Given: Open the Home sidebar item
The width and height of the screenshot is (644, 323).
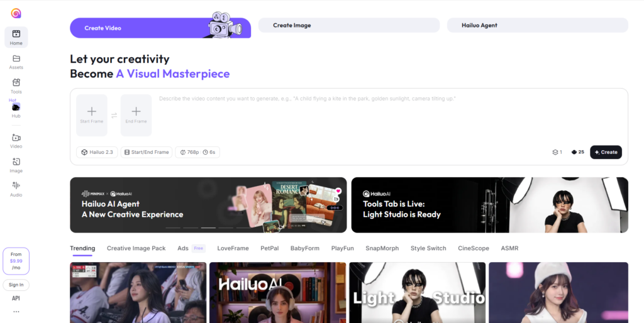Looking at the screenshot, I should 16,37.
